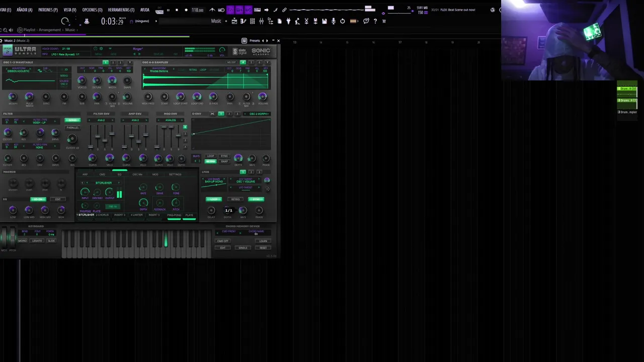
Task: Click the Slate Digital logo
Action: click(239, 51)
